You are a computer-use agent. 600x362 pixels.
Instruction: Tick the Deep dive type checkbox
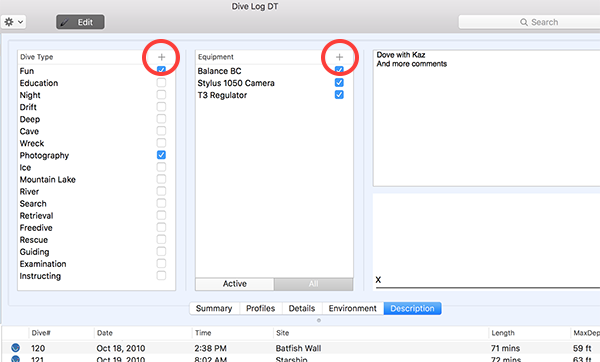pyautogui.click(x=161, y=119)
